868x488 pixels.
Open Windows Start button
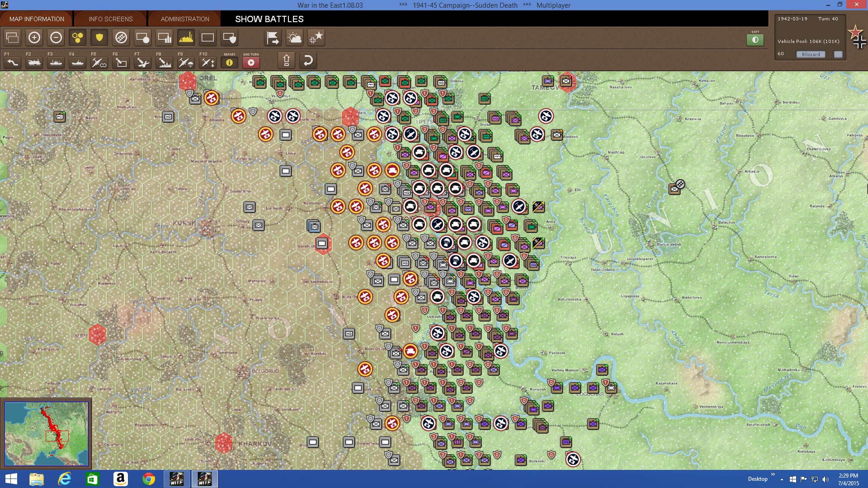click(x=11, y=479)
